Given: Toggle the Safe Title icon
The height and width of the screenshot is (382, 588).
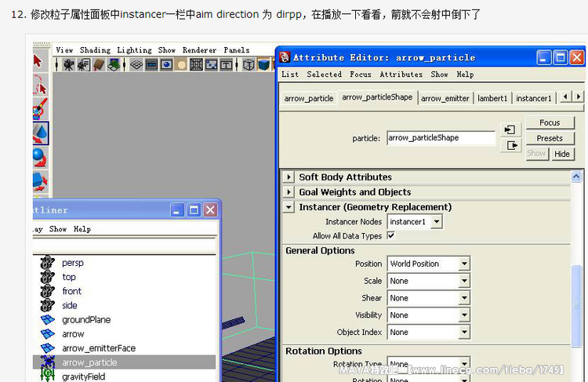Looking at the screenshot, I should click(226, 65).
